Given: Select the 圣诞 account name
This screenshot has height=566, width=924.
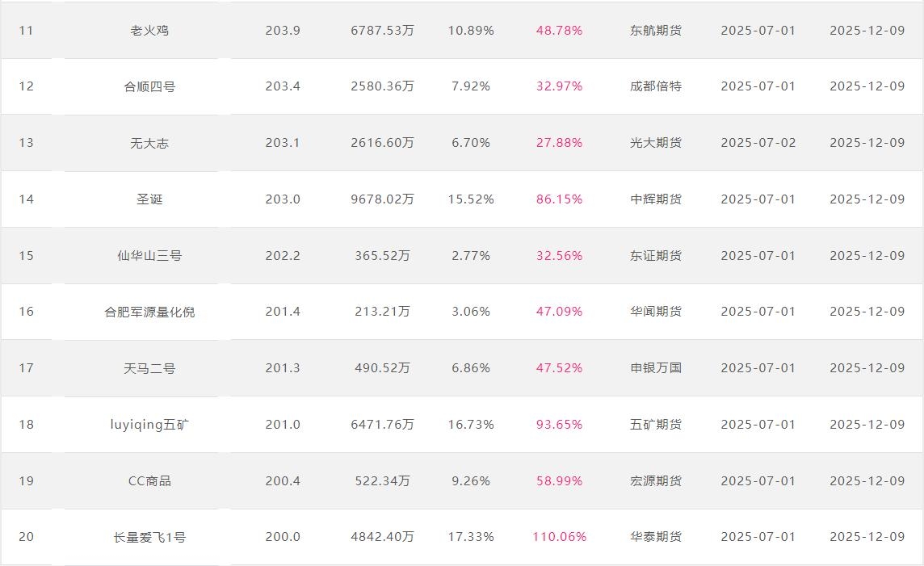Looking at the screenshot, I should click(x=149, y=199).
